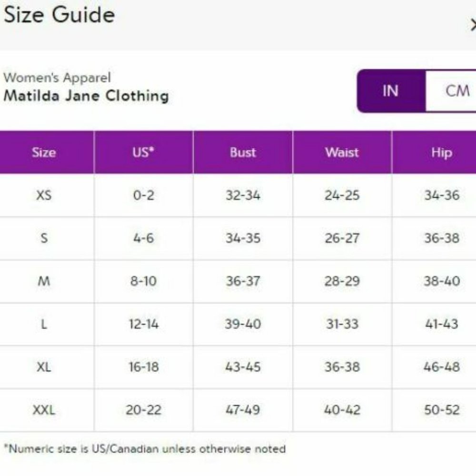
Task: Select the IN units option
Action: point(391,91)
